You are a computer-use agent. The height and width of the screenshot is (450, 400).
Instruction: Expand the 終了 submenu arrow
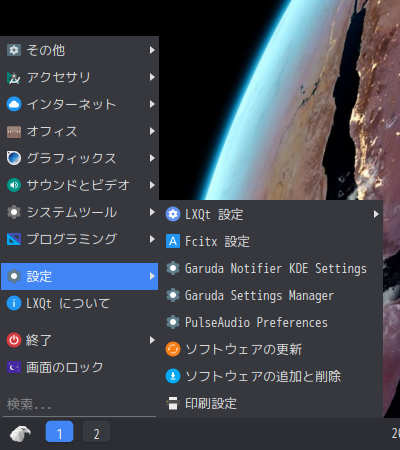point(152,340)
